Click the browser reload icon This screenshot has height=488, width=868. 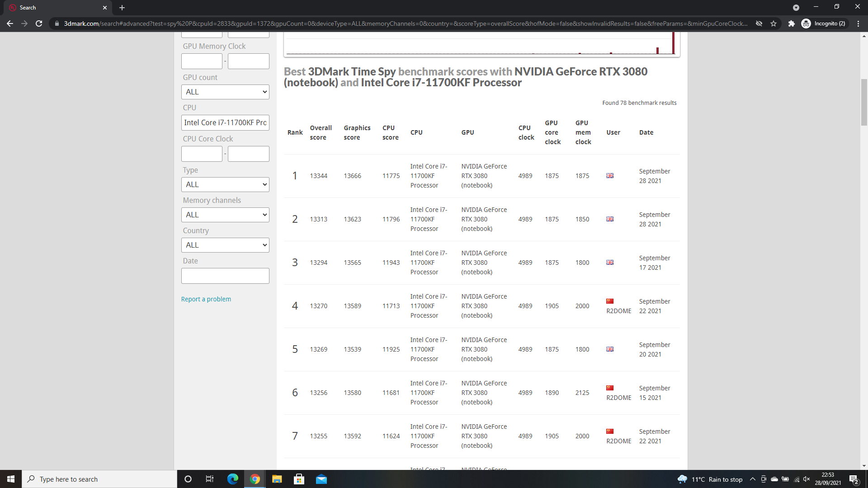(x=39, y=23)
